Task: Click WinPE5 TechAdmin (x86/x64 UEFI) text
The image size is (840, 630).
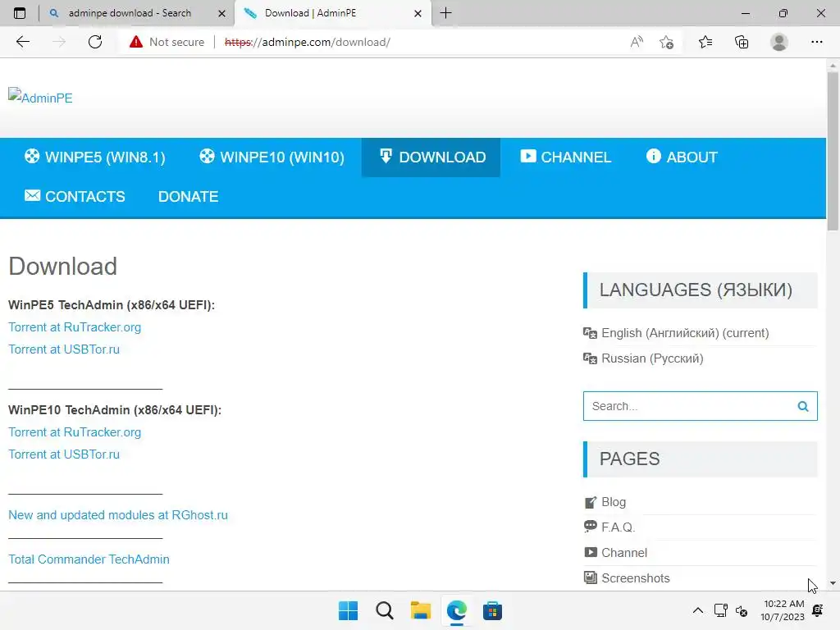Action: tap(112, 305)
